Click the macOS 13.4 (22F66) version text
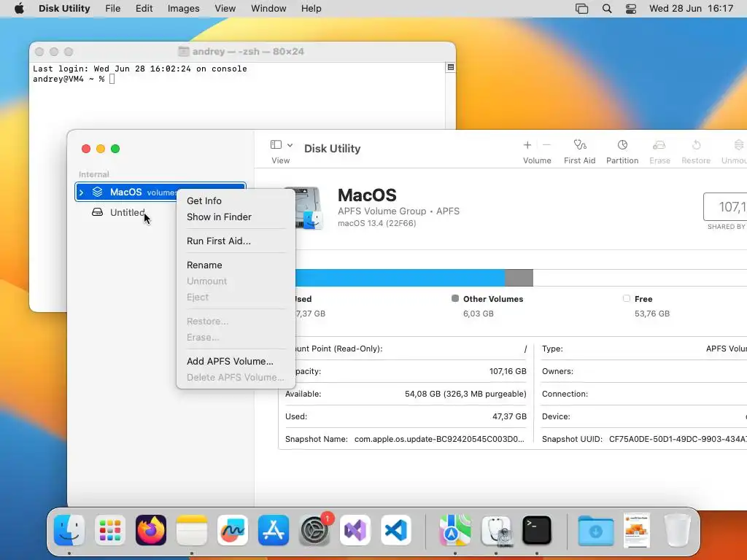 click(x=377, y=223)
